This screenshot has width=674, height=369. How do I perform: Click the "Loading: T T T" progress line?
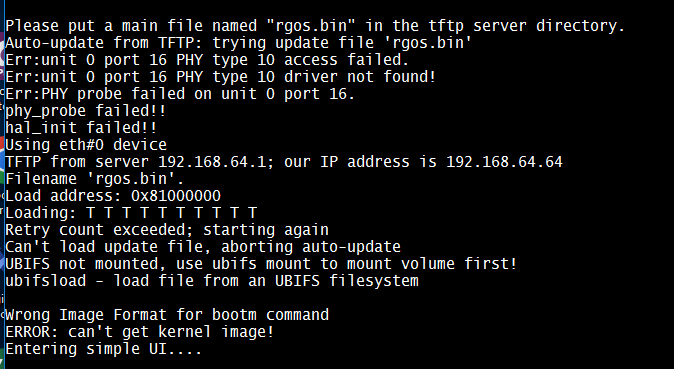131,213
